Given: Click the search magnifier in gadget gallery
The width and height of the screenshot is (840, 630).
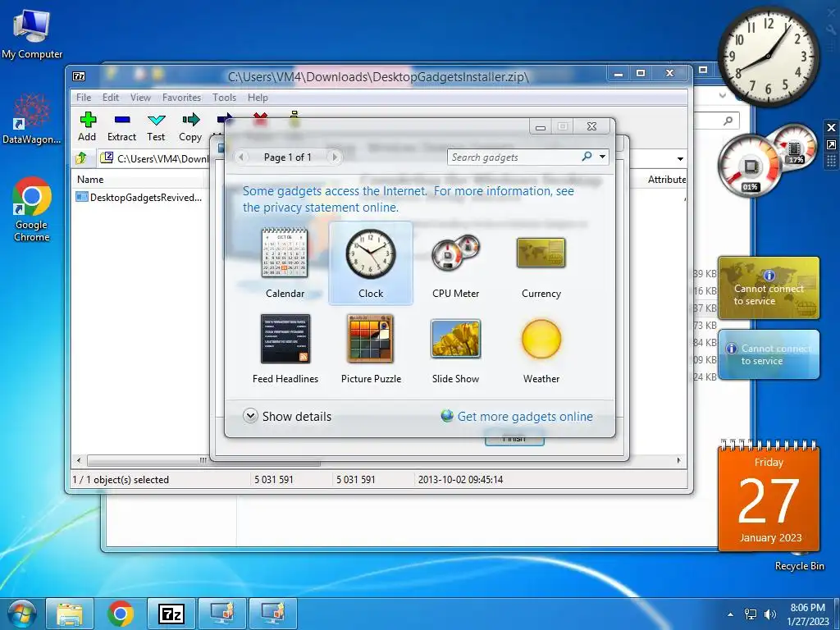Looking at the screenshot, I should point(587,157).
